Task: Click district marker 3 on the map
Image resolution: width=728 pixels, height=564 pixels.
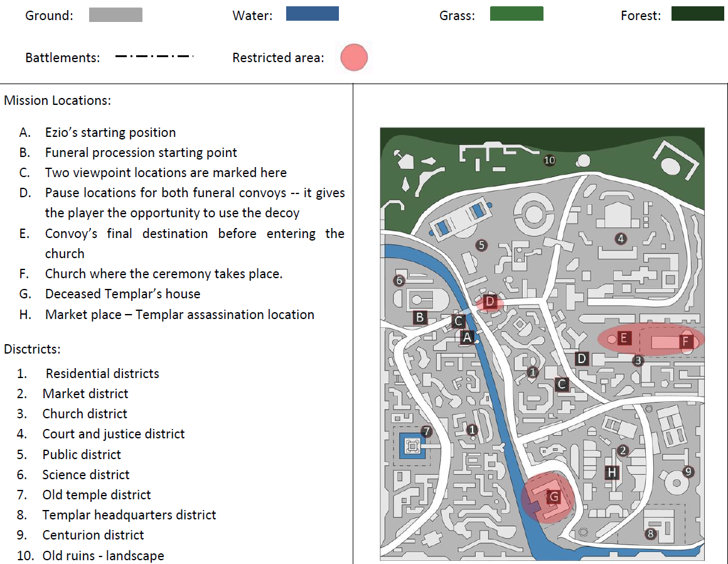Action: point(638,360)
